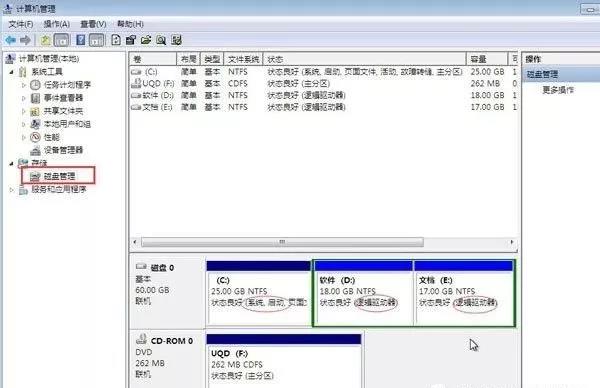
Task: Click the CD-ROM 0 drive label box
Action: [168, 360]
